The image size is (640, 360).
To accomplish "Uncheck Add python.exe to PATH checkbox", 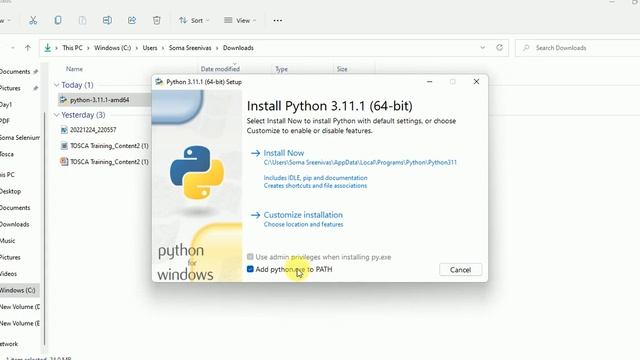I will click(250, 269).
